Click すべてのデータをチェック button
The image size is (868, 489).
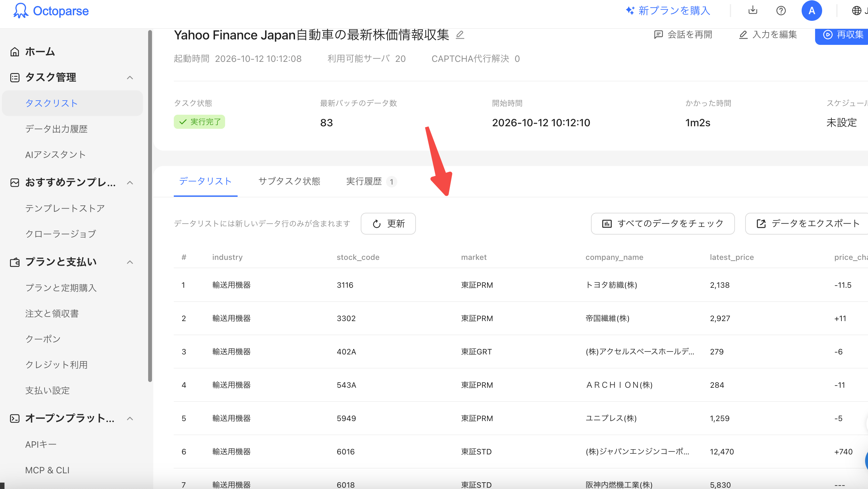pyautogui.click(x=663, y=224)
